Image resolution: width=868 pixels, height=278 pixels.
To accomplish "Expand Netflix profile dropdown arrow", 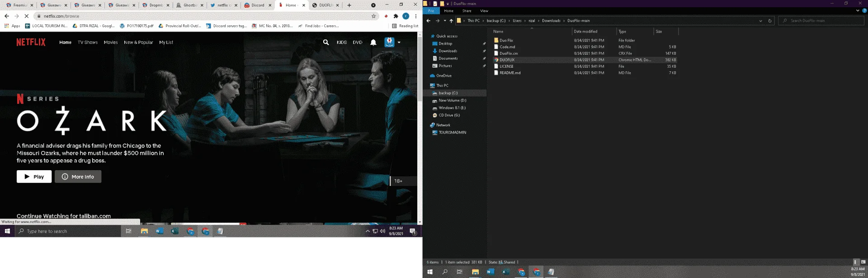I will click(399, 42).
